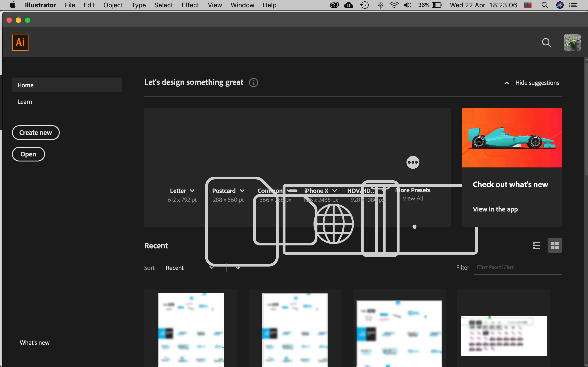
Task: Click the info icon beside the heading
Action: 253,83
